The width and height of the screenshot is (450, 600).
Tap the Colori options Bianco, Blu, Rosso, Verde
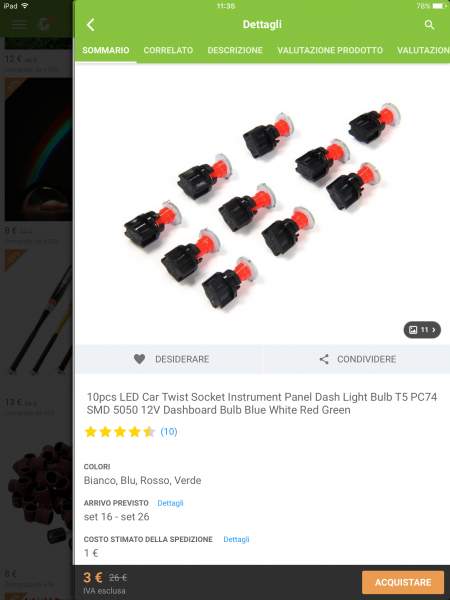142,480
